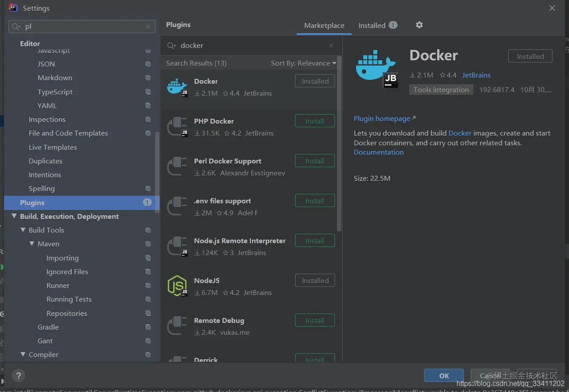Click the copy icon next to TypeScript
The width and height of the screenshot is (569, 392).
point(148,92)
